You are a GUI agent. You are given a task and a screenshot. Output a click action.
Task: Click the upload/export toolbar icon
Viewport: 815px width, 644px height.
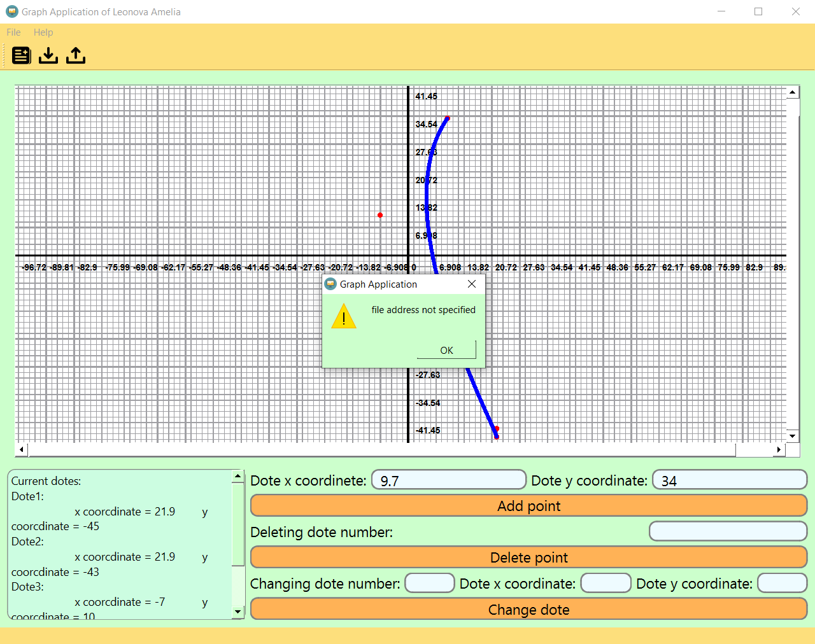pos(75,55)
